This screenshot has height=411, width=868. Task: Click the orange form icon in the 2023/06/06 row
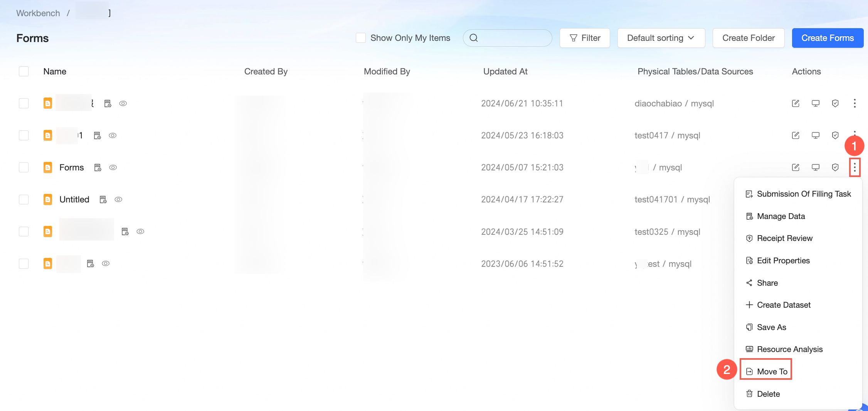[48, 263]
